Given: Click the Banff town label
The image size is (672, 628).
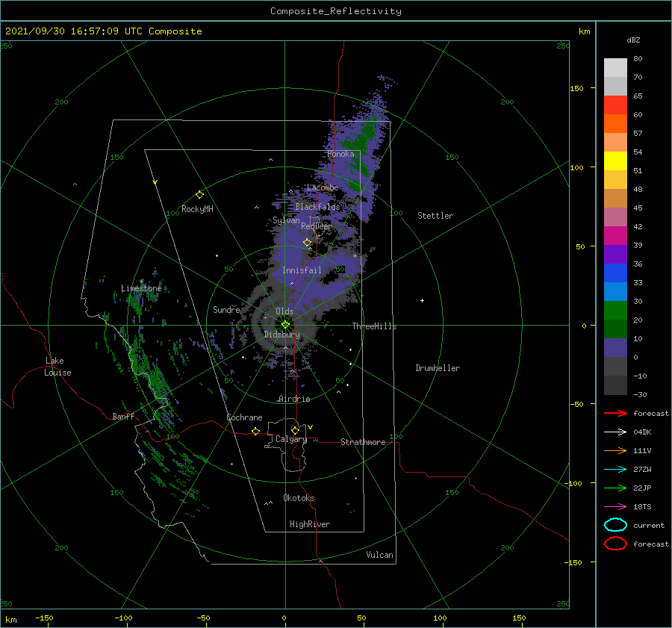Looking at the screenshot, I should (x=123, y=417).
